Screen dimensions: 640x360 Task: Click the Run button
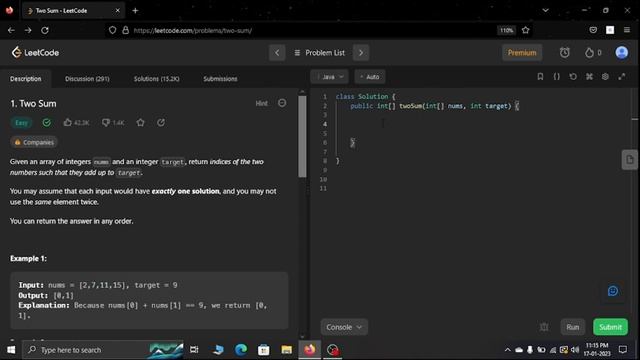point(573,327)
